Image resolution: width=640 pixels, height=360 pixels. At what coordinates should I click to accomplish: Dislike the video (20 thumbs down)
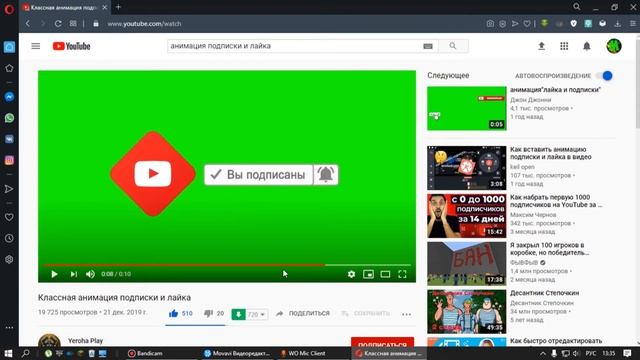[214, 313]
